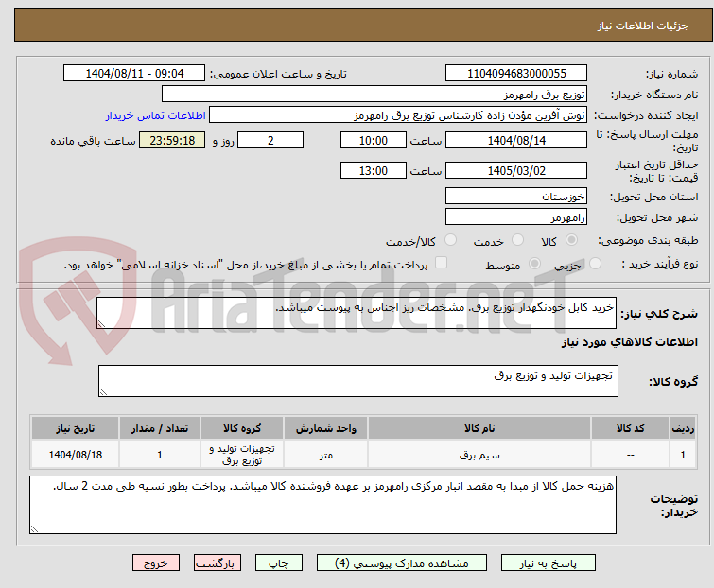Open 'مشاهده مدارک پیوستی (4)' attachments
This screenshot has height=588, width=714.
[402, 563]
